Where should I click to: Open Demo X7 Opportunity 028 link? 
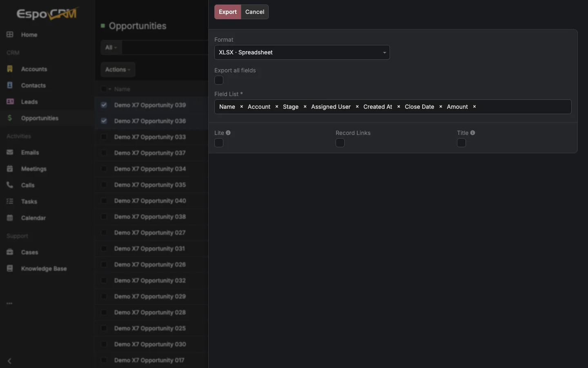pos(150,312)
